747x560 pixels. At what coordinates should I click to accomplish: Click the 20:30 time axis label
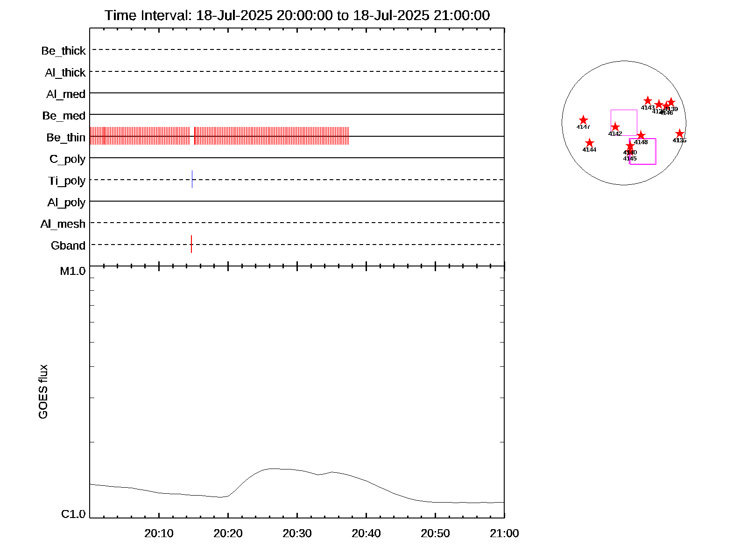click(297, 533)
